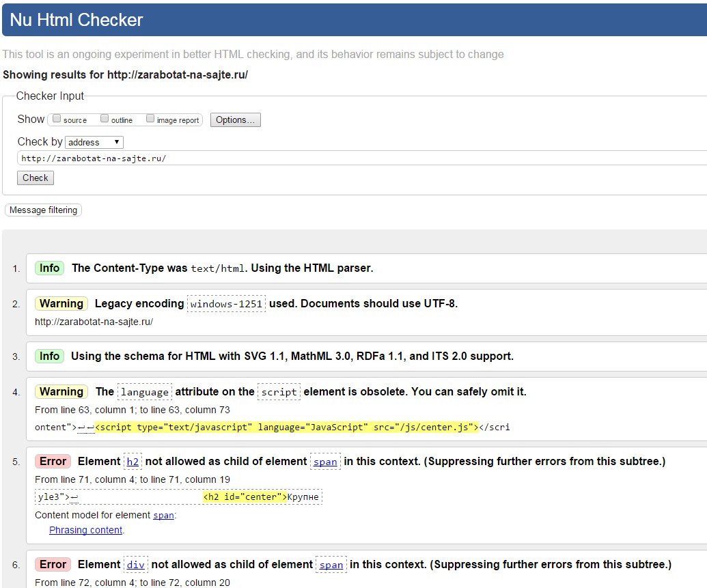Toggle the image report checkbox
The height and width of the screenshot is (588, 707).
(x=150, y=119)
